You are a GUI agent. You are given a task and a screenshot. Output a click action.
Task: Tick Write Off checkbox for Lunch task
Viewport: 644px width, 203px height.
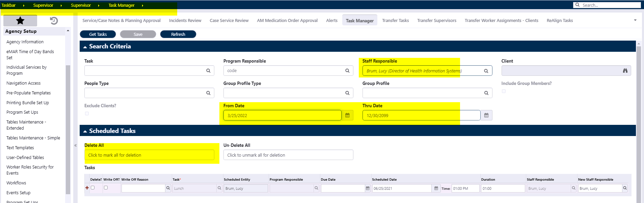106,188
